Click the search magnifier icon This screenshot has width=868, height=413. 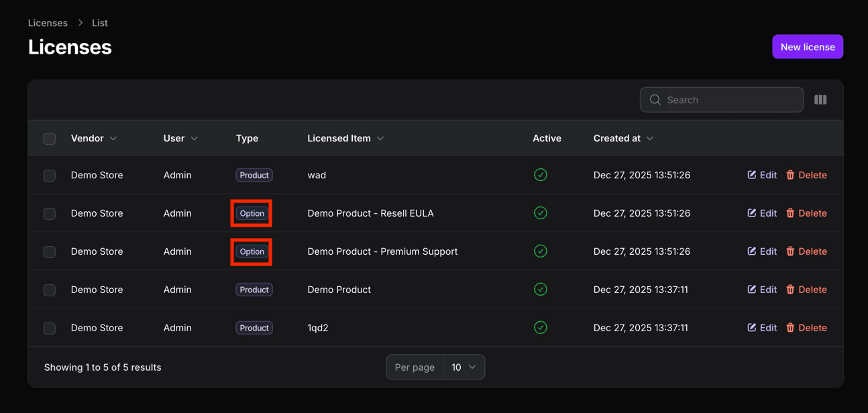[655, 99]
